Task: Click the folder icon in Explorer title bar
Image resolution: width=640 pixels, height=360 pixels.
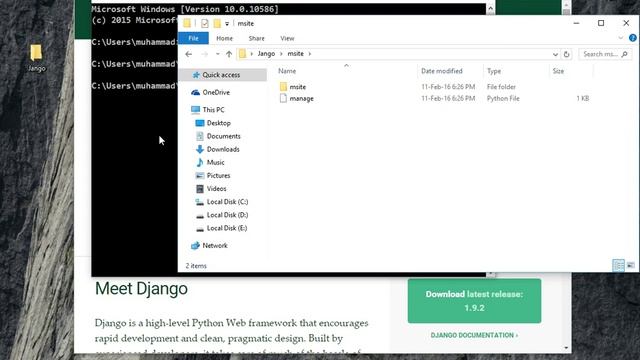Action: click(x=187, y=23)
